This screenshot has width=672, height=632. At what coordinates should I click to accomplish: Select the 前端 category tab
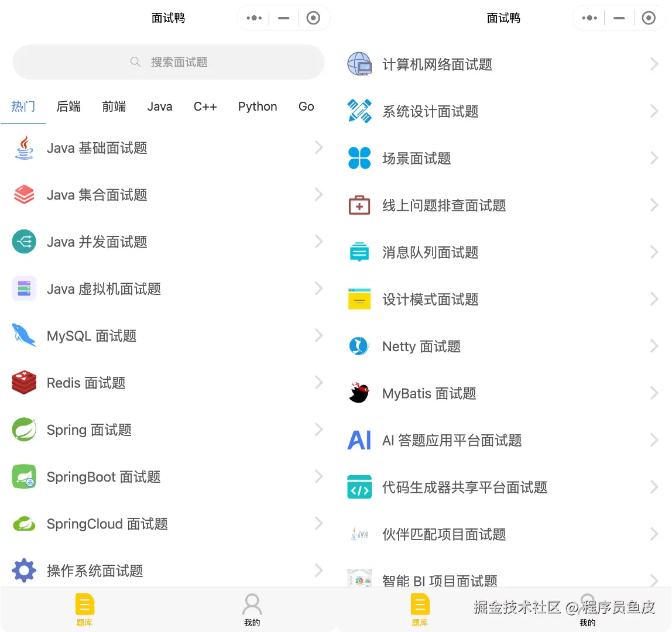pyautogui.click(x=114, y=107)
